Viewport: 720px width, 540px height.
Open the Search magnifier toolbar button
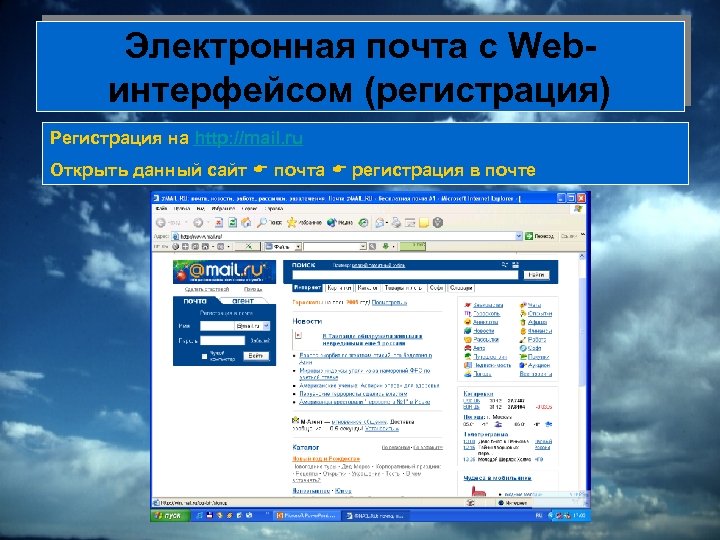point(269,223)
